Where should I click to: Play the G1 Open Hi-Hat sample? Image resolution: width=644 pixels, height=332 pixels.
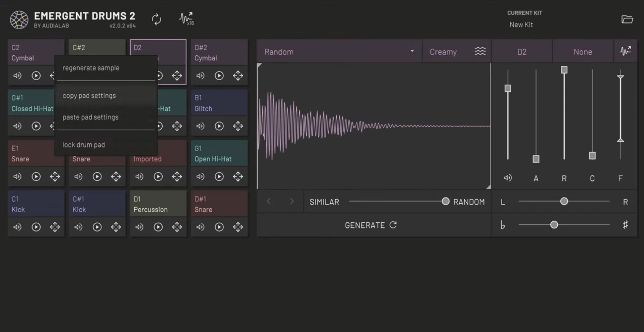[219, 176]
